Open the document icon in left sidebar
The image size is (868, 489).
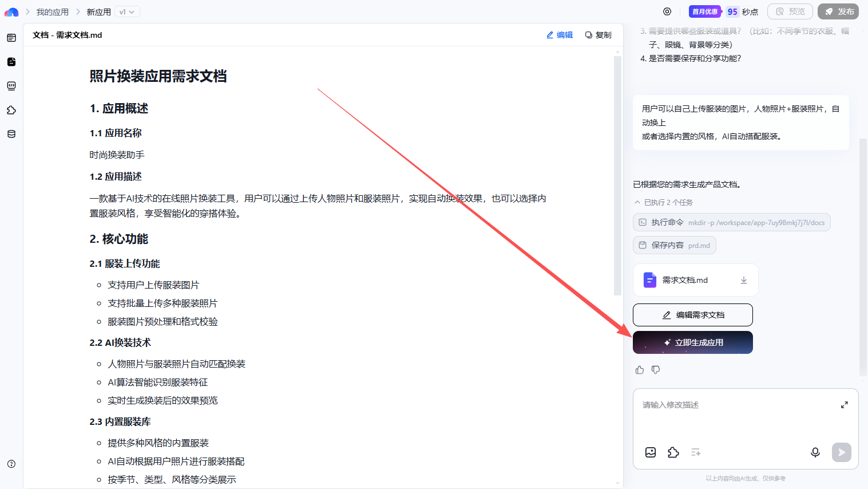11,62
